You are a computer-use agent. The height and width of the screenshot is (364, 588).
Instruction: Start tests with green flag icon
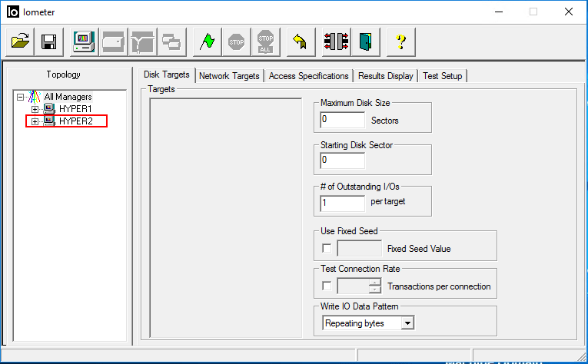[207, 41]
